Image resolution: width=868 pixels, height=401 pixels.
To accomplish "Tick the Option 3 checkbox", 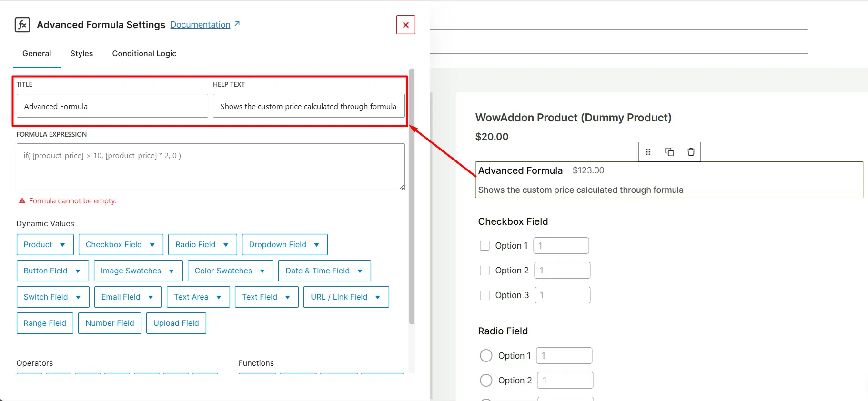I will [484, 295].
